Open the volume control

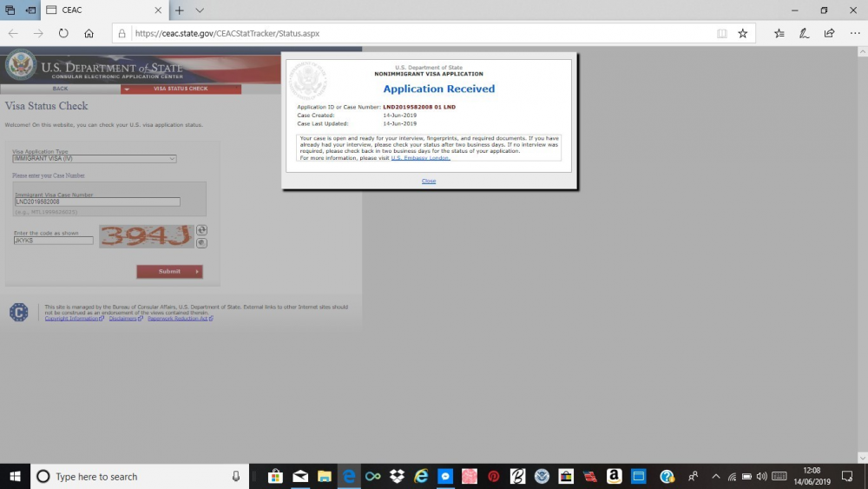(x=762, y=476)
